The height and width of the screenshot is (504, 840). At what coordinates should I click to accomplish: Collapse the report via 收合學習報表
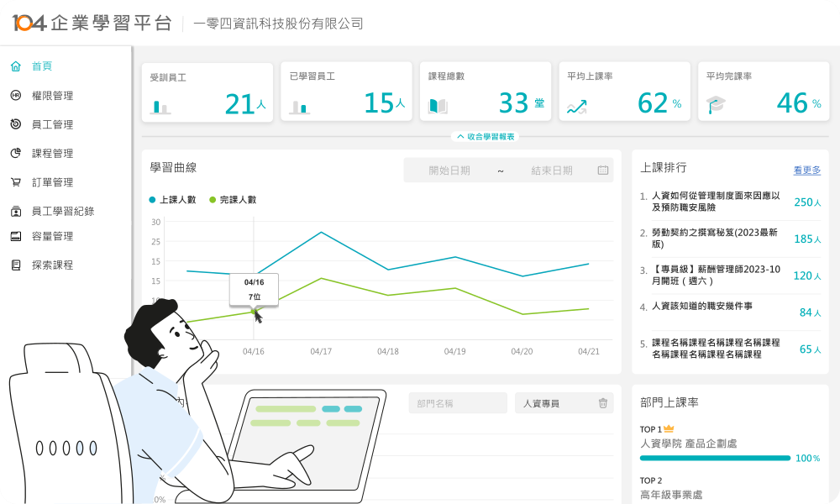(486, 137)
